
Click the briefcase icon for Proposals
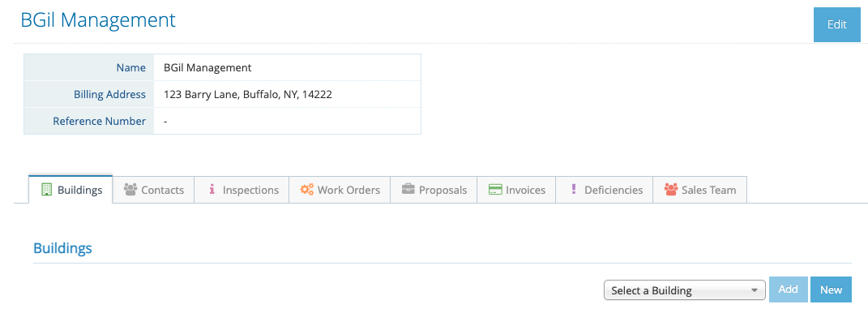tap(408, 190)
